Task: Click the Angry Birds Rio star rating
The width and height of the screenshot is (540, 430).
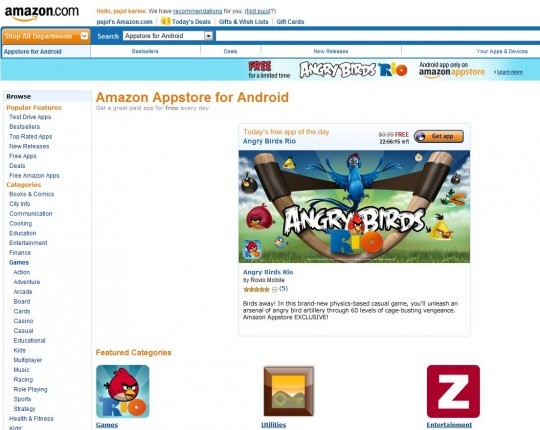Action: point(256,290)
